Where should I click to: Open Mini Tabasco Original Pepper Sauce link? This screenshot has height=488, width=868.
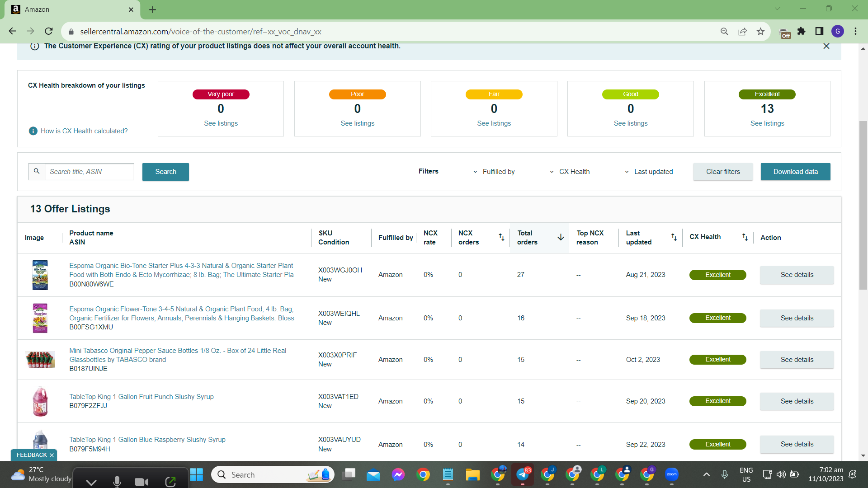pyautogui.click(x=178, y=355)
